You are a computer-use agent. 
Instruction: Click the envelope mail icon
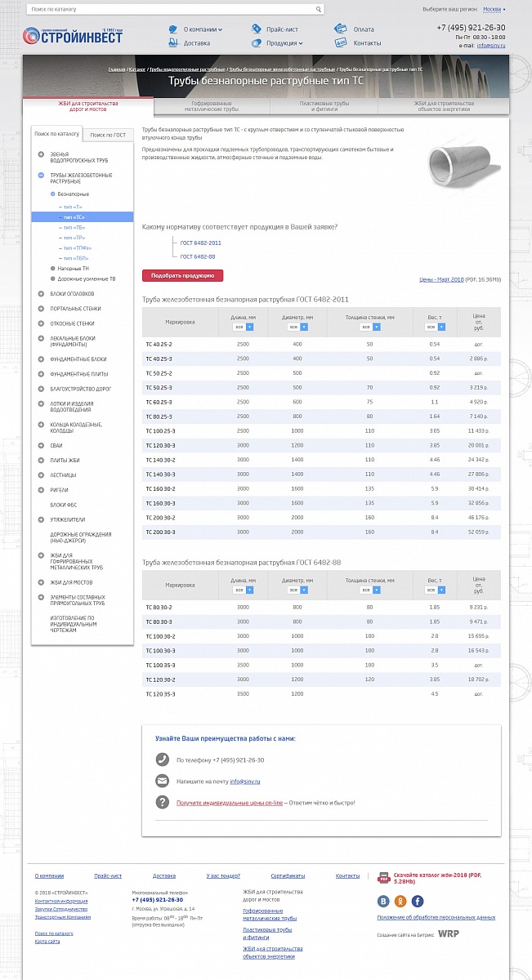[162, 781]
